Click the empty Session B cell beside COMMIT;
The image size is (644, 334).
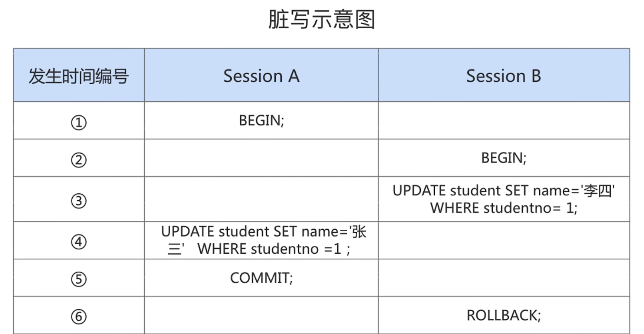click(x=504, y=278)
